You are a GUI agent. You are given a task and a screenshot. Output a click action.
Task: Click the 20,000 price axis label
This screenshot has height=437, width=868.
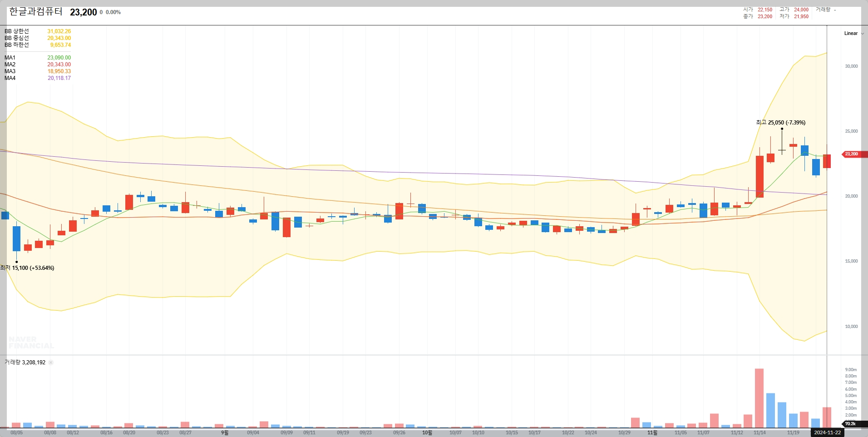[x=851, y=196]
